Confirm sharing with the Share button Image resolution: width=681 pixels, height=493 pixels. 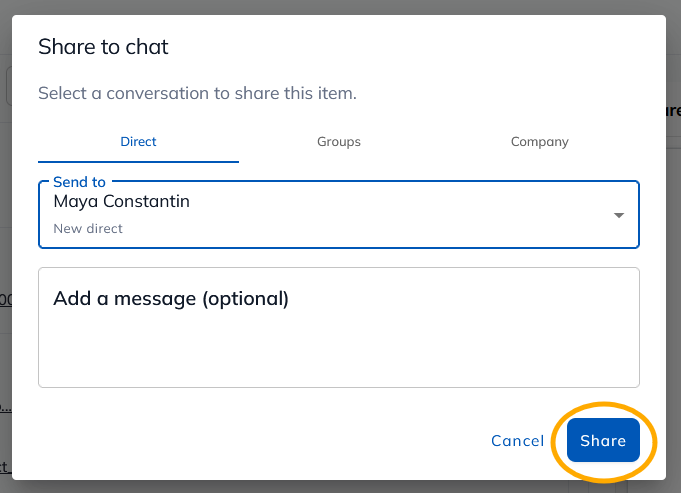tap(603, 440)
